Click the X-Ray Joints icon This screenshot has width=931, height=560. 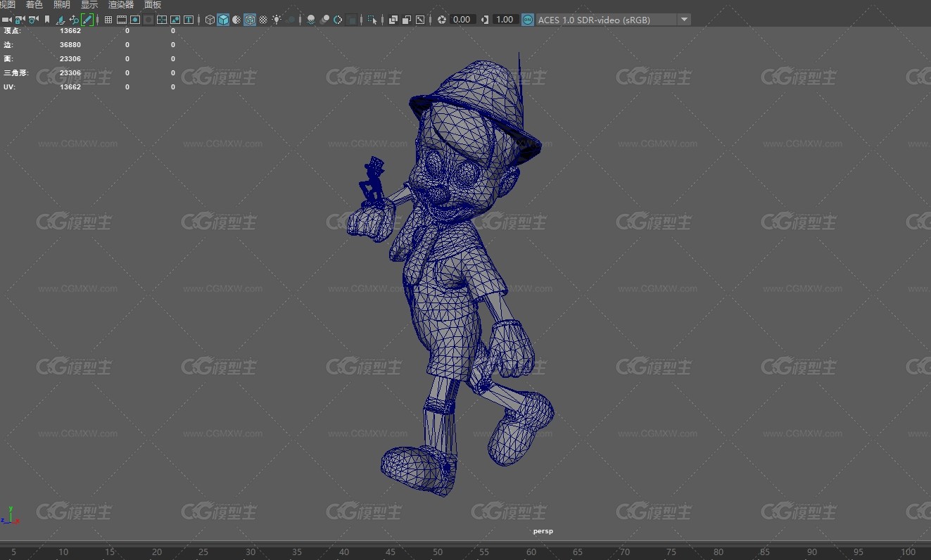click(420, 20)
